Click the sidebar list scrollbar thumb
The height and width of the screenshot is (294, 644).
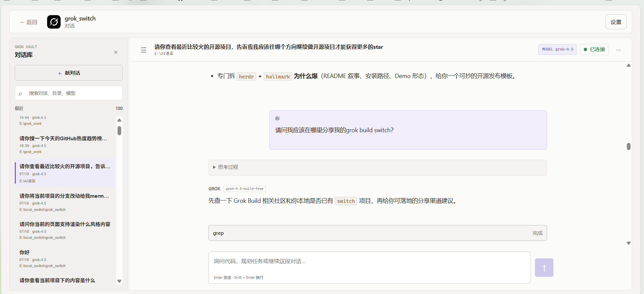119,131
